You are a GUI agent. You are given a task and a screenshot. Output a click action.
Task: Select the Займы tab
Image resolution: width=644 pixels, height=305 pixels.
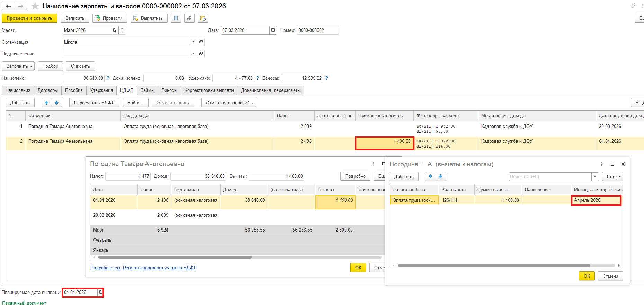coord(147,90)
